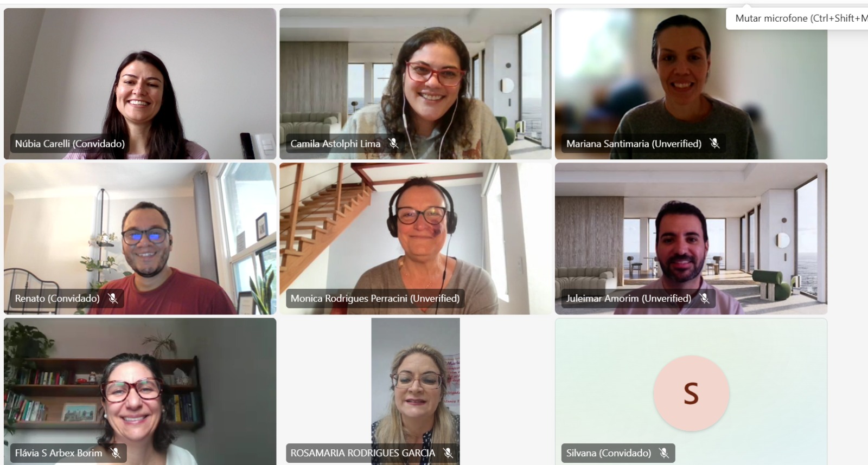The height and width of the screenshot is (465, 868).
Task: Click muted microphone icon next to Mariana Santimaria
Action: pyautogui.click(x=715, y=144)
